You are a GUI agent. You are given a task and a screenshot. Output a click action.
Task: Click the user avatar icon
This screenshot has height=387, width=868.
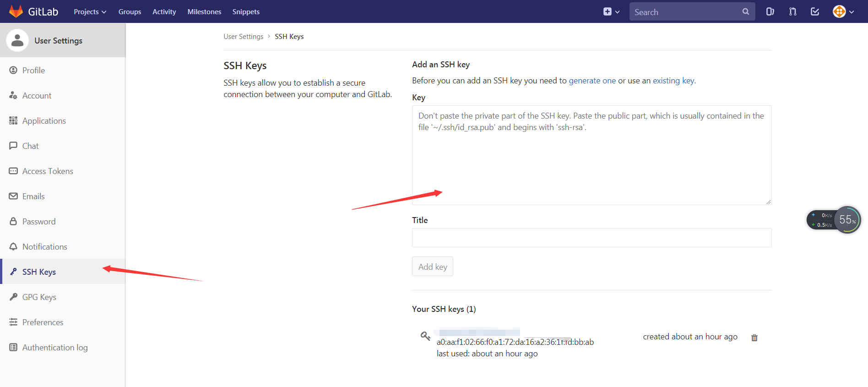point(839,12)
